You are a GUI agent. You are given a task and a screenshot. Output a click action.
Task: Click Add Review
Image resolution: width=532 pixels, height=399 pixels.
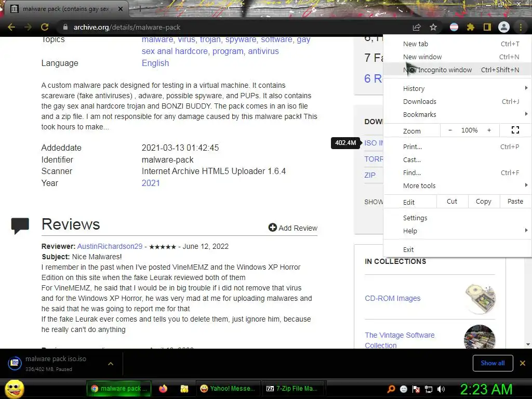293,228
